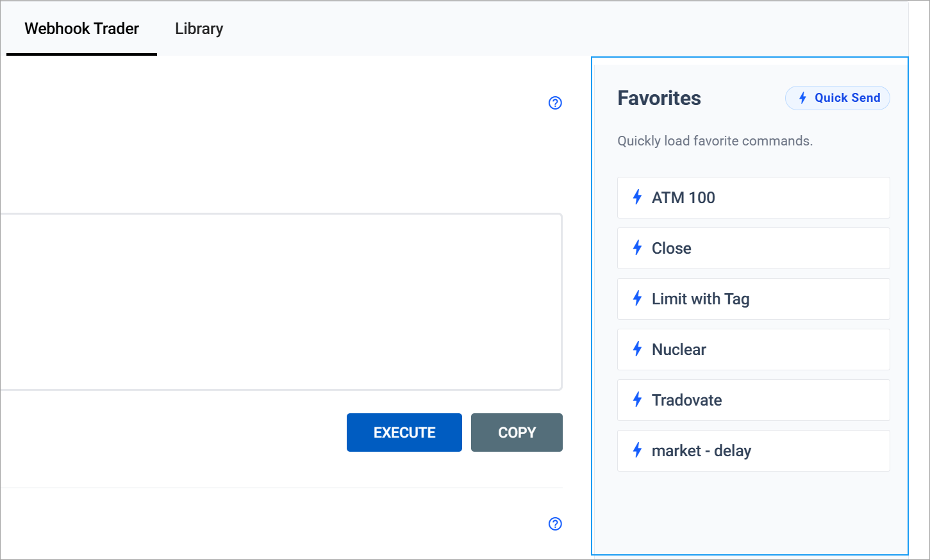Activate the Quick Send button

[x=838, y=98]
